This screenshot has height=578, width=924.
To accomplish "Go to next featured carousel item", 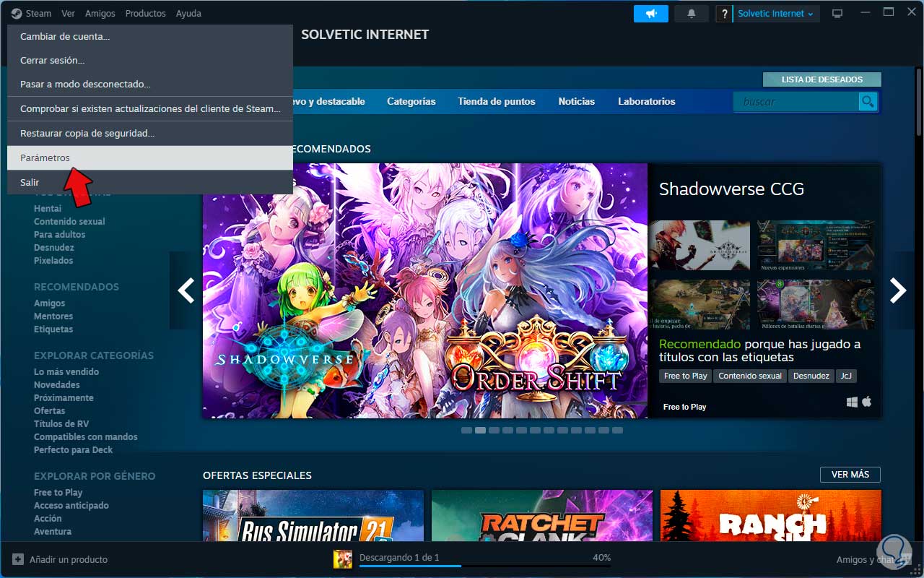I will (x=898, y=290).
